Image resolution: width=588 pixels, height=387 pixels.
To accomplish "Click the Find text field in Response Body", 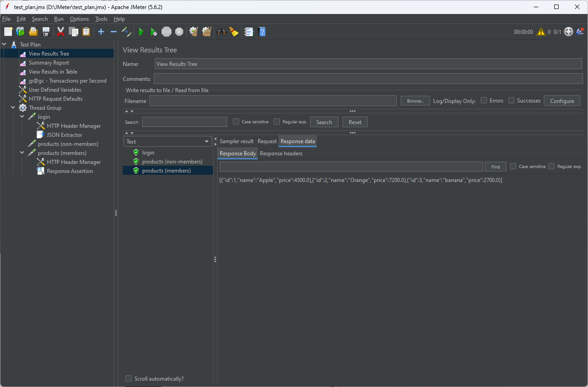I will click(351, 167).
